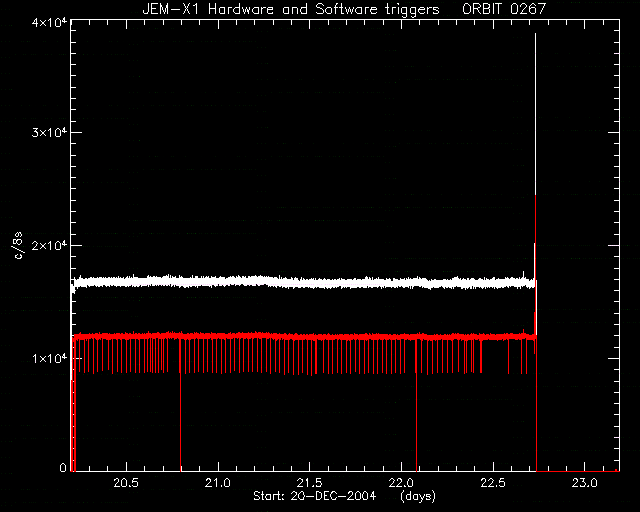
Task: Click the 0 label on the y-axis
Action: click(x=63, y=467)
